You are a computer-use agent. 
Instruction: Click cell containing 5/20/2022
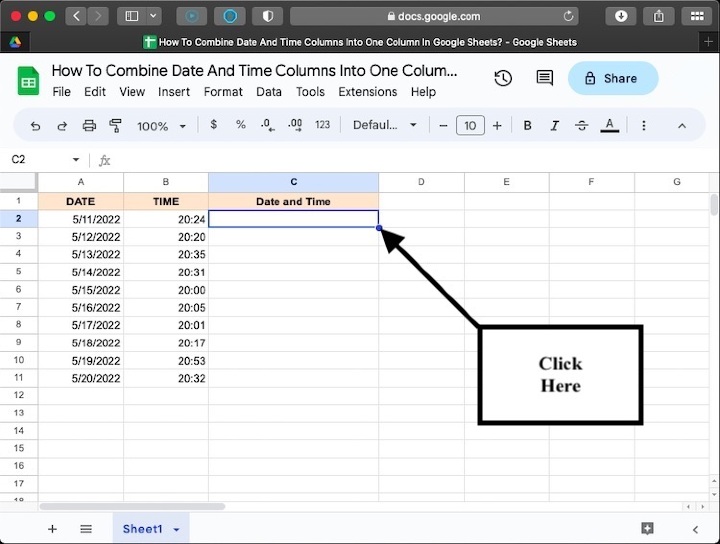pyautogui.click(x=81, y=378)
